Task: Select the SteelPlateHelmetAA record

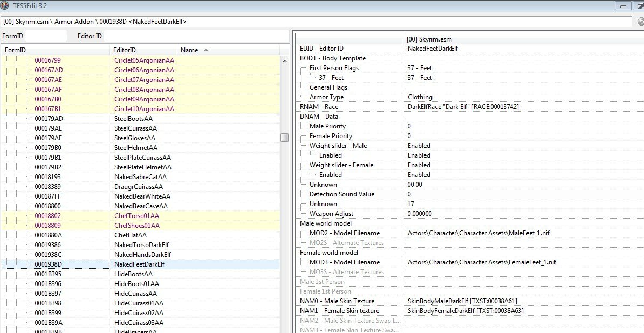Action: 140,167
